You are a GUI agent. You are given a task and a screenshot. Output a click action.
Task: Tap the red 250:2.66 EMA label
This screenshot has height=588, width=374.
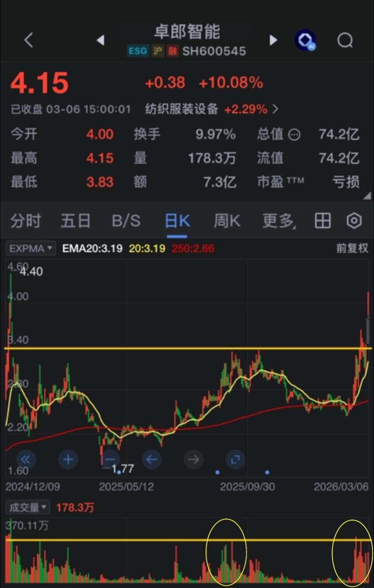point(192,248)
